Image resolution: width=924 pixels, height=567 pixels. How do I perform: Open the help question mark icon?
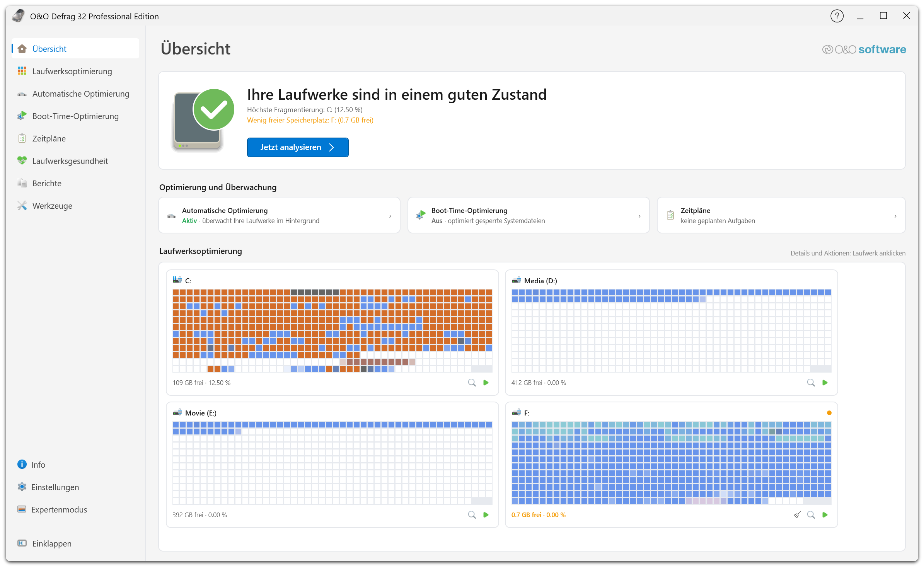(837, 16)
